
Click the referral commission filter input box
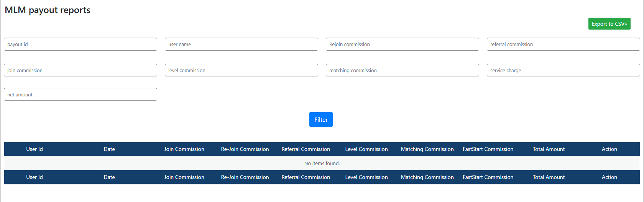click(563, 44)
